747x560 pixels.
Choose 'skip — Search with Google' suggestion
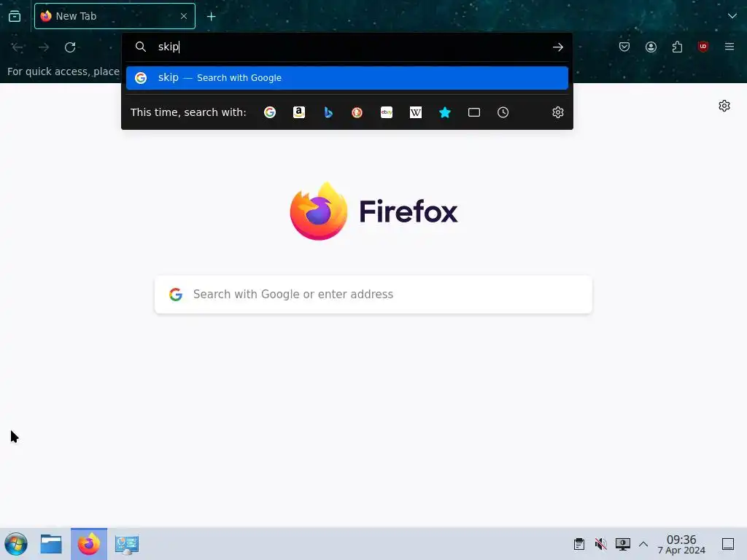[347, 77]
